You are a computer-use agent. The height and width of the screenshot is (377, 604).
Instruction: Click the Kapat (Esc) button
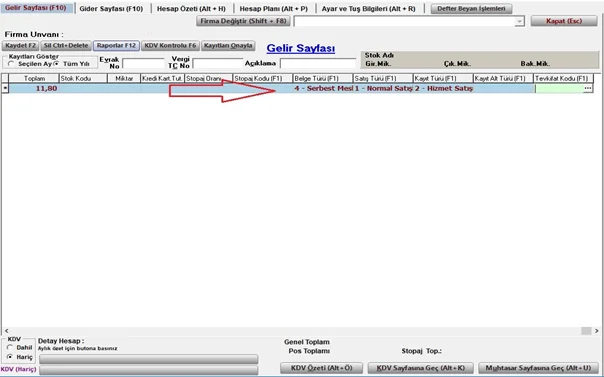coord(564,21)
